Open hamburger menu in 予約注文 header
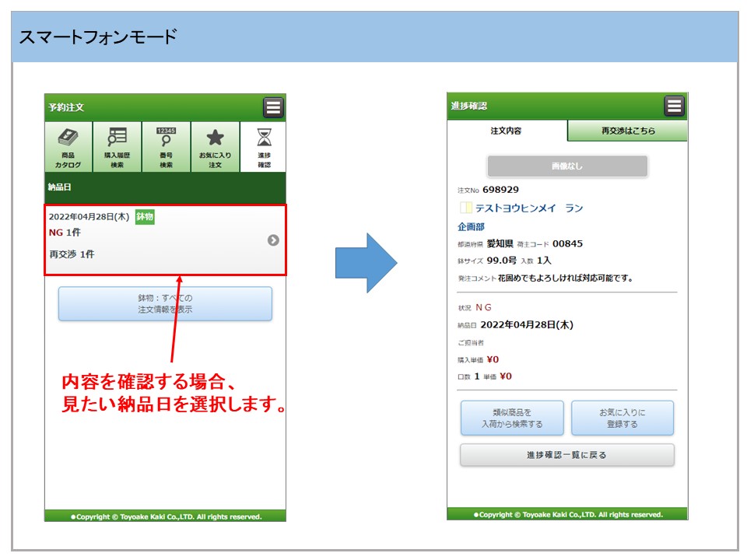 [273, 107]
